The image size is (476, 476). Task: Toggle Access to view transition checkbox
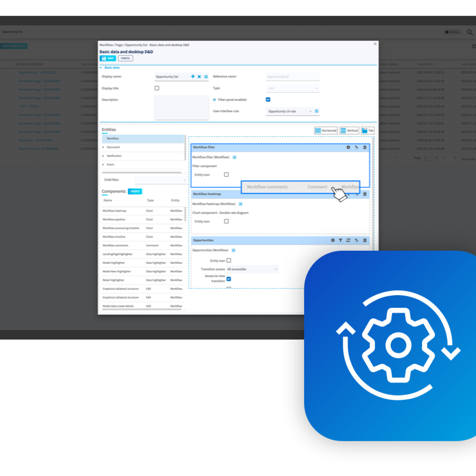[x=229, y=279]
